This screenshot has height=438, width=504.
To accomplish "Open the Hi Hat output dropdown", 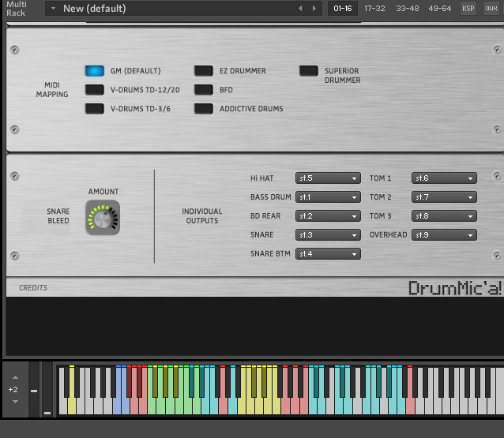I will [328, 178].
